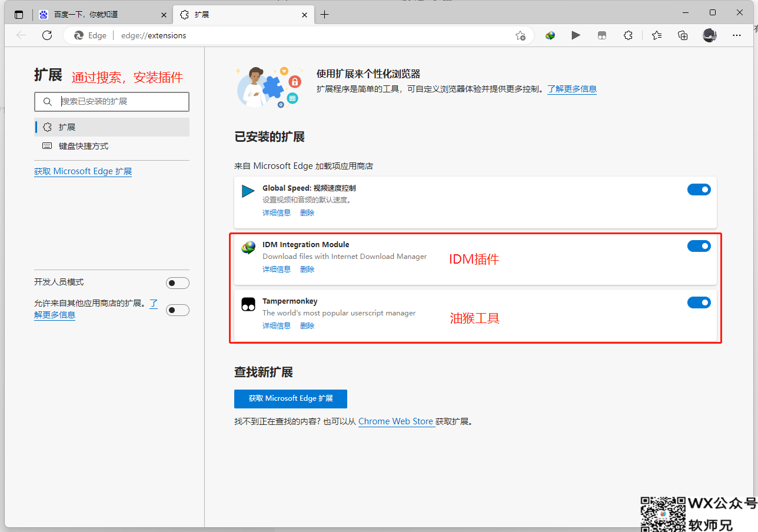Screen dimensions: 758x532
Task: Open the Settings and more ellipsis menu
Action: 737,35
